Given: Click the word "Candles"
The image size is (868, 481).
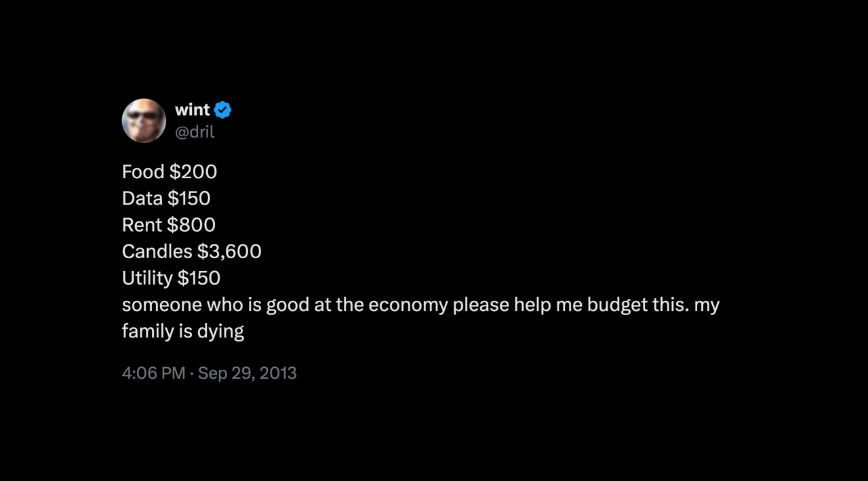Looking at the screenshot, I should click(x=157, y=251).
